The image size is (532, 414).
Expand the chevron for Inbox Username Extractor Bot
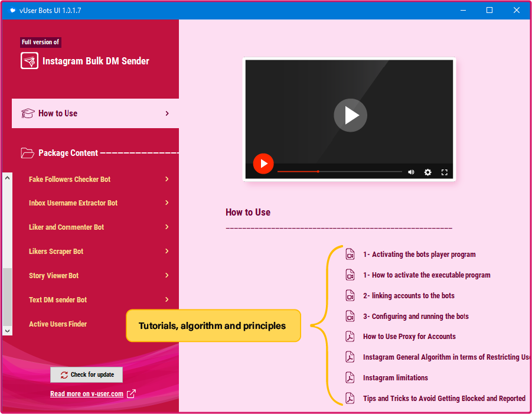pos(167,203)
